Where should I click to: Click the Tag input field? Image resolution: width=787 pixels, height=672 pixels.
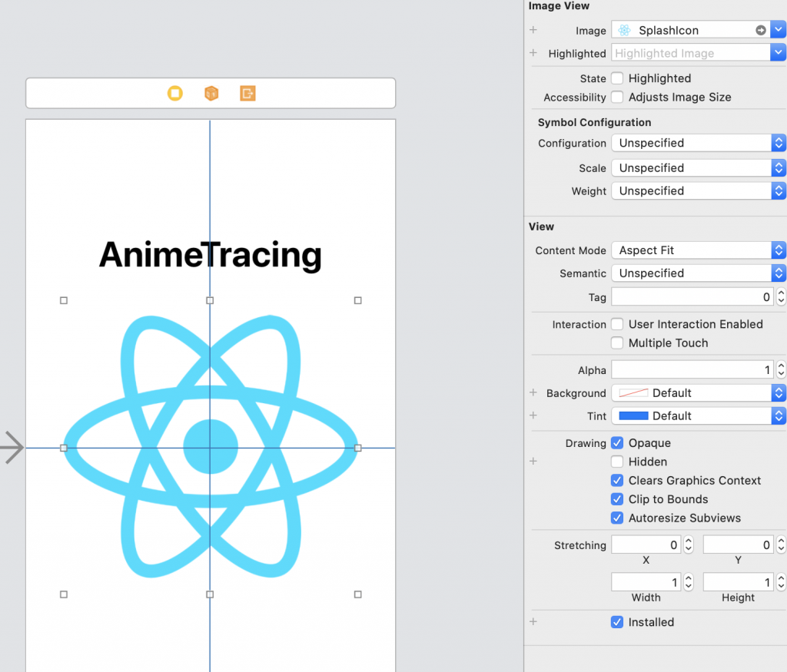(x=692, y=297)
